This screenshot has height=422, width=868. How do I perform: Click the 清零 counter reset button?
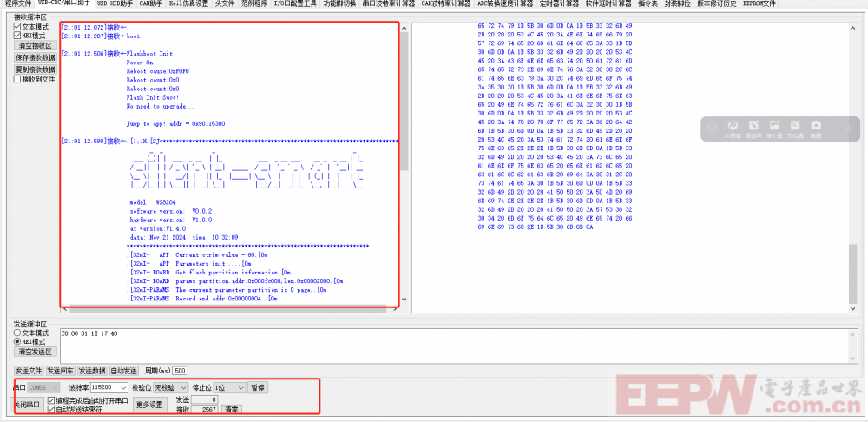[x=232, y=410]
